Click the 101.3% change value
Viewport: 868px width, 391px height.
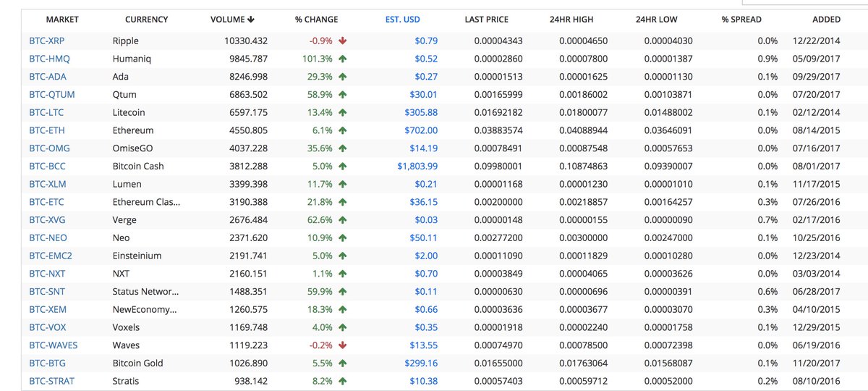pyautogui.click(x=318, y=59)
